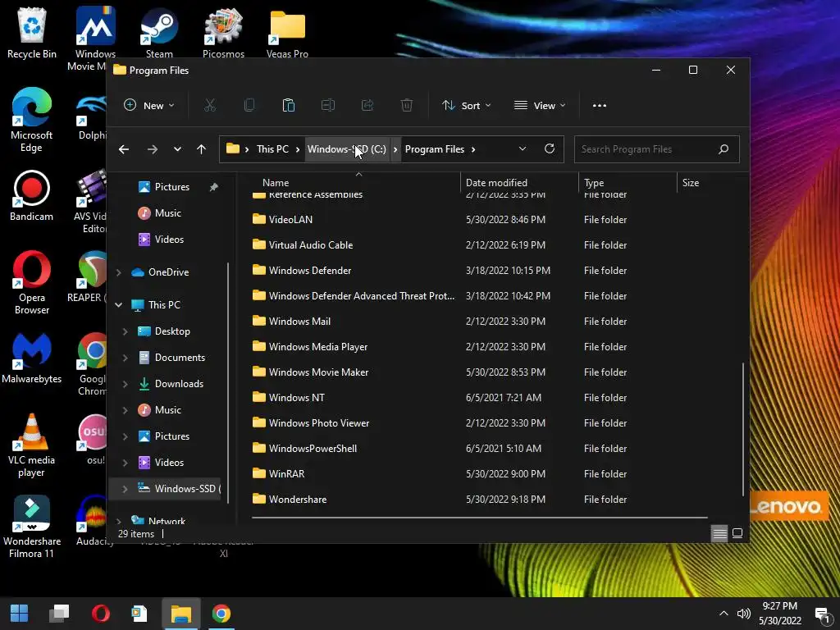The height and width of the screenshot is (630, 840).
Task: Open the Vegas Pro desktop folder
Action: click(x=288, y=32)
